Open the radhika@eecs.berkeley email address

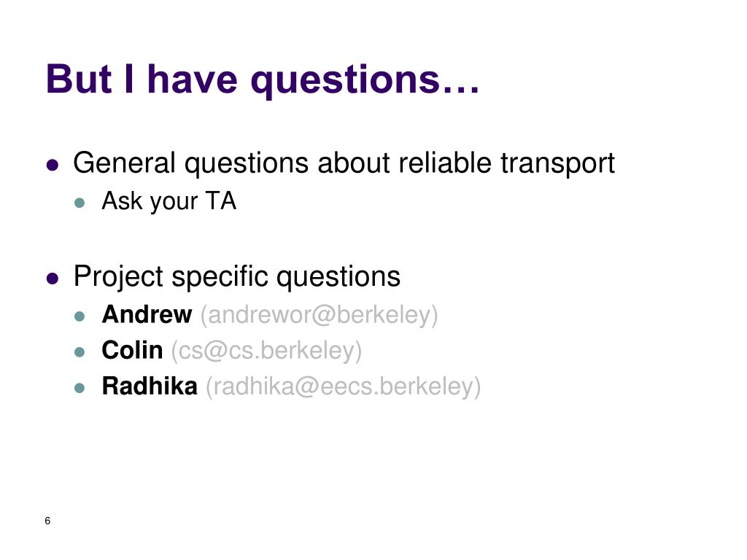pos(343,387)
